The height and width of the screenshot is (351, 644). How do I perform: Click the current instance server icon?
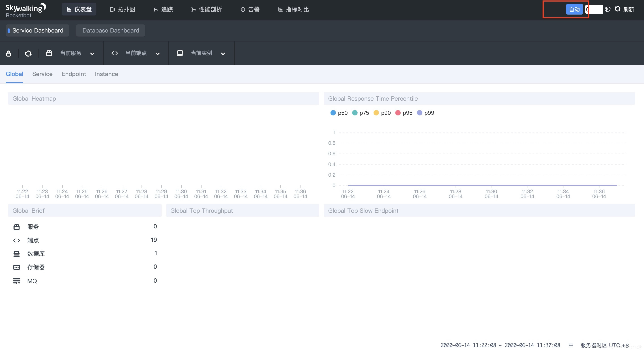[x=180, y=53]
